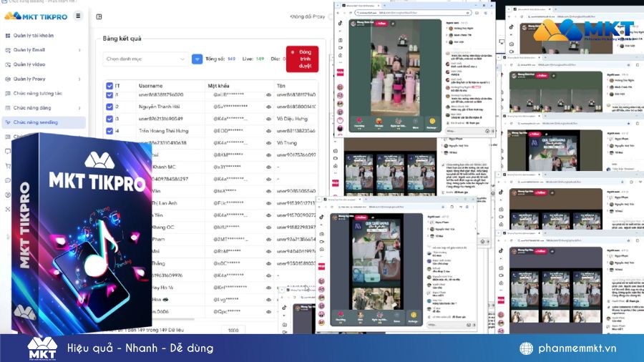Click the Tên column header
Viewport: 644px width, 362px height.
point(281,86)
